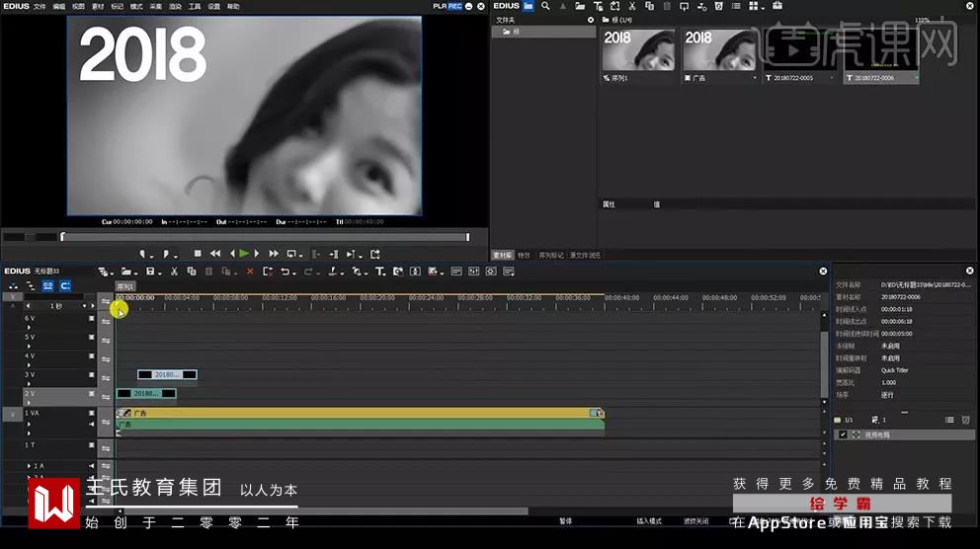Click the red Delete X icon
Screen dimensions: 980x549
click(250, 272)
